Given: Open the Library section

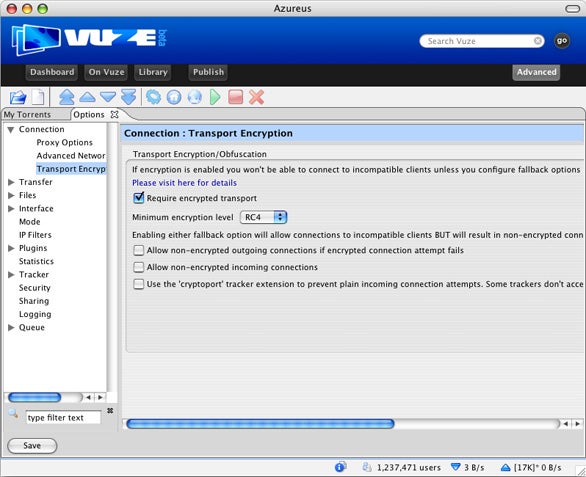Looking at the screenshot, I should (x=152, y=72).
